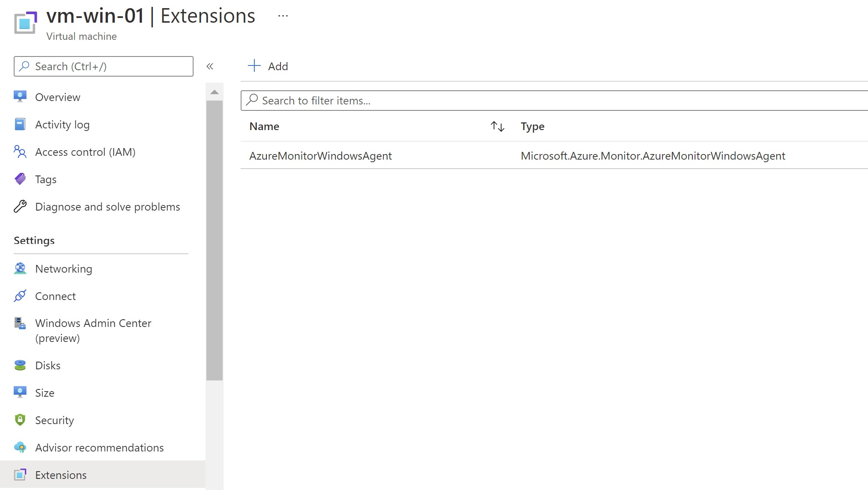Screen dimensions: 868x490
Task: Click the Add extension button
Action: point(268,66)
